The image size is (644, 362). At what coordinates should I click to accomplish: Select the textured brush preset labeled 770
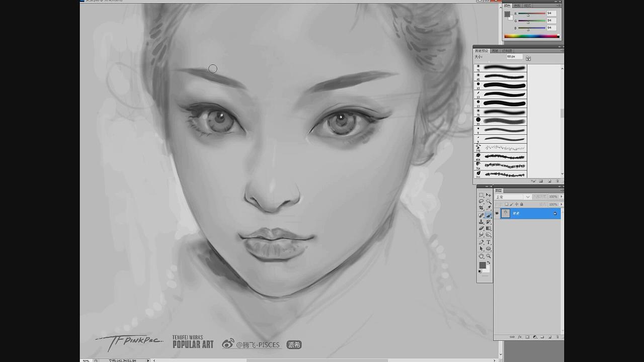pos(501,147)
